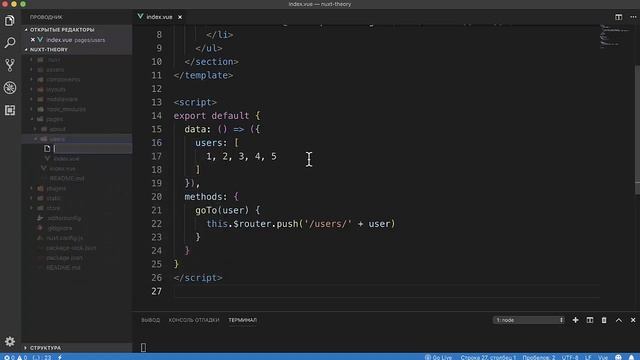The image size is (640, 360).
Task: Split the editor to the right
Action: click(619, 17)
